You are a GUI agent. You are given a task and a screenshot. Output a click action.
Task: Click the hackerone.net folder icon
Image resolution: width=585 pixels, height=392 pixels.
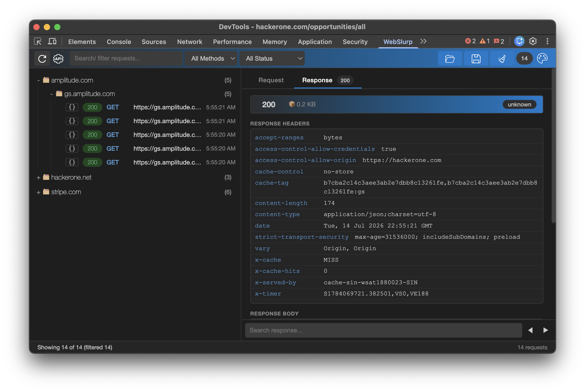click(46, 177)
